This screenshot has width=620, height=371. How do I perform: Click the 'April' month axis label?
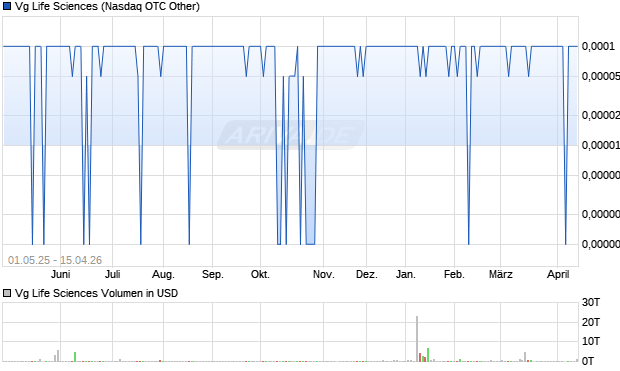558,274
